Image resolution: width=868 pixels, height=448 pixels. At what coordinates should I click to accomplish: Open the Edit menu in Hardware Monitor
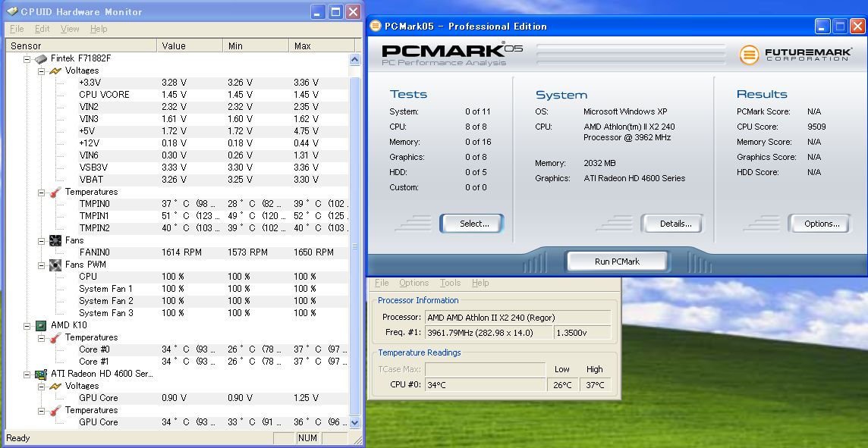coord(42,29)
